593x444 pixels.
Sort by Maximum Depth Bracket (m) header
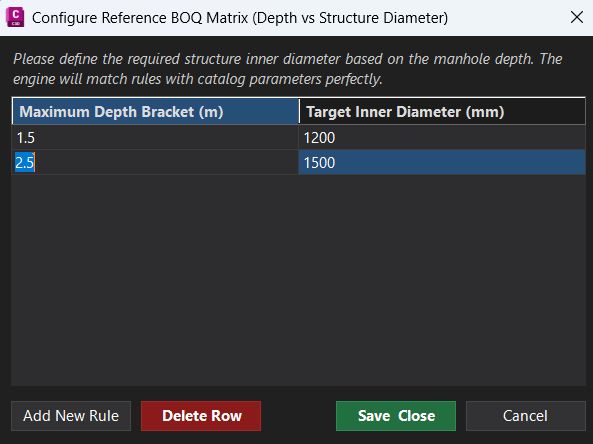pyautogui.click(x=155, y=112)
